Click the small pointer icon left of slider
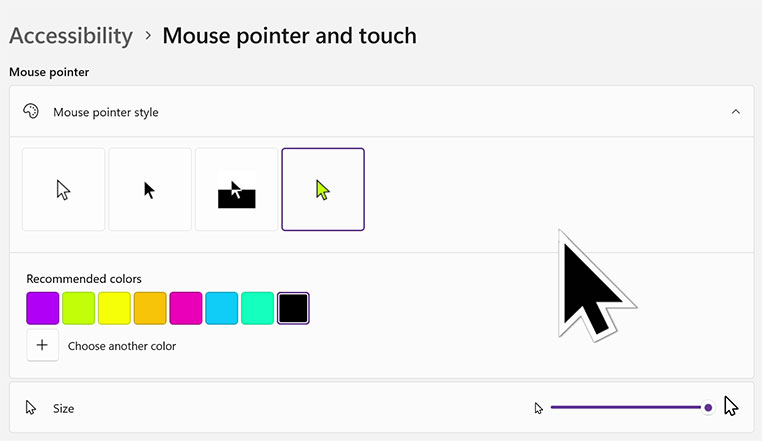The width and height of the screenshot is (762, 441). (x=538, y=408)
